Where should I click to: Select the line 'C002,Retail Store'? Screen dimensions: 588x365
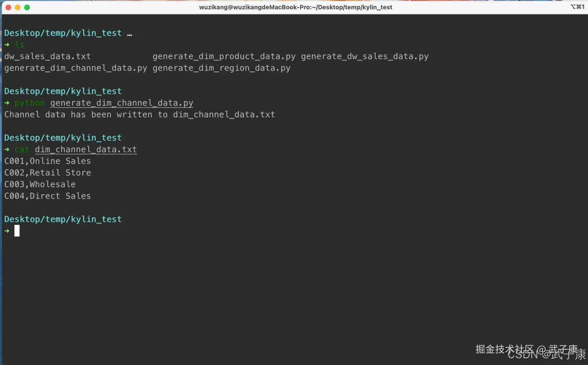tap(47, 173)
